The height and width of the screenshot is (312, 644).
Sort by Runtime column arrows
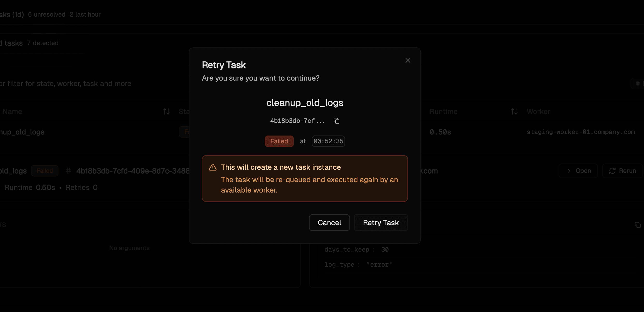click(x=514, y=112)
